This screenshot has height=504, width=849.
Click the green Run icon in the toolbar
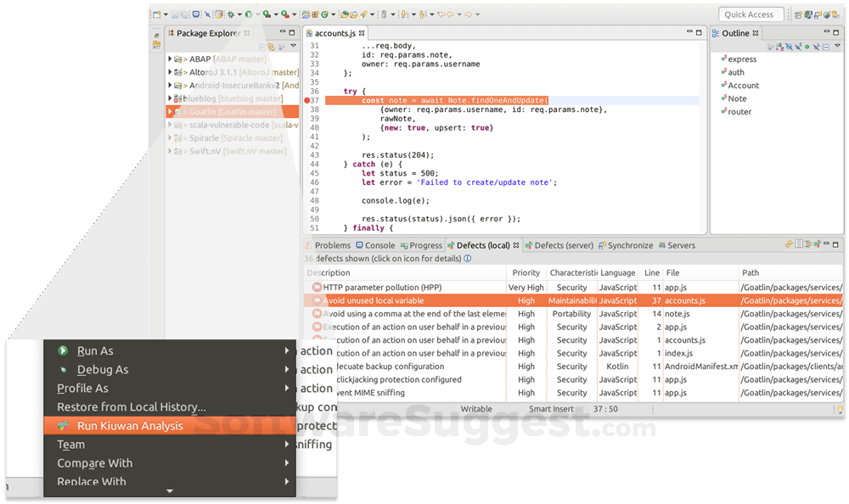coord(248,14)
